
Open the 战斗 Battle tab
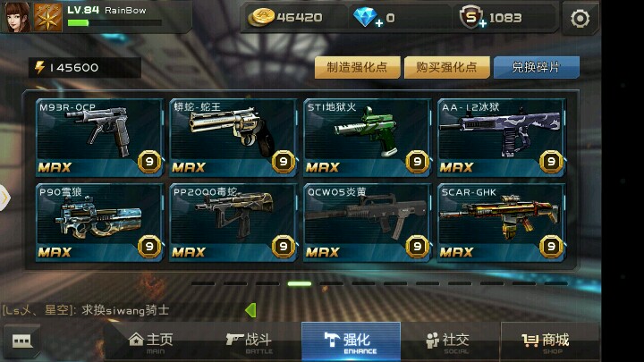click(x=249, y=342)
